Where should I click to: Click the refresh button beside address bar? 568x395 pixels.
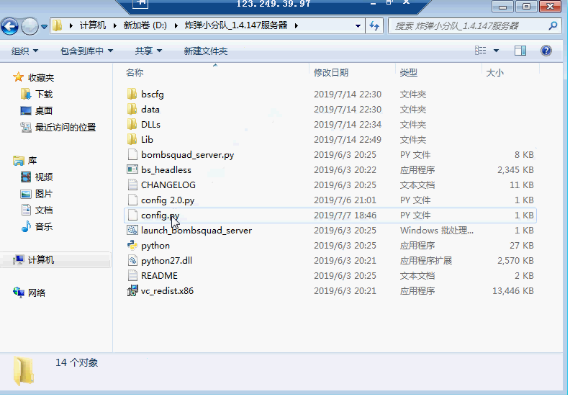[x=374, y=26]
